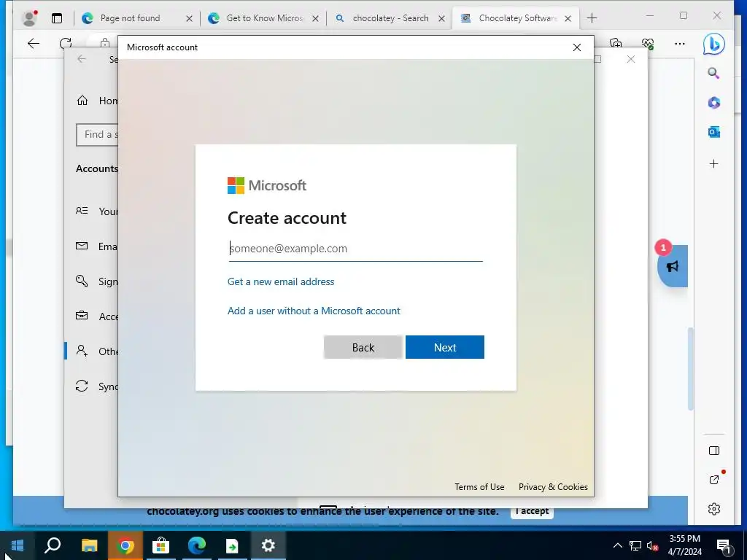This screenshot has height=560, width=747.
Task: Click Find a setting search box
Action: pos(97,135)
